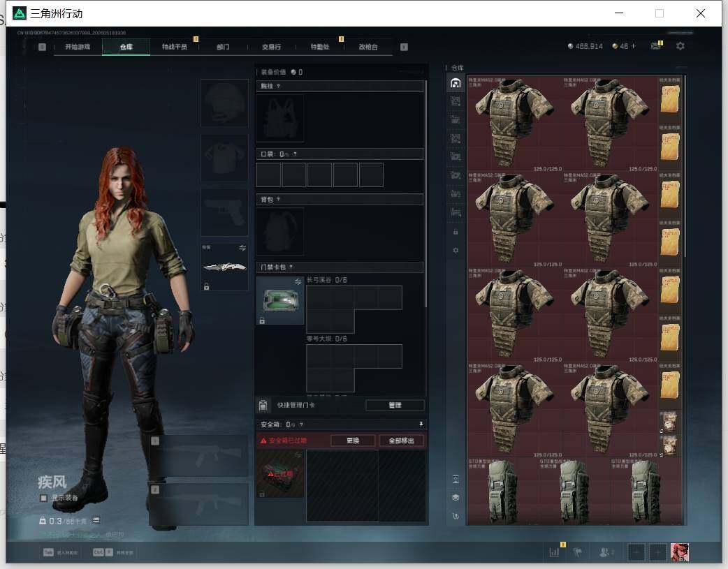
Task: Open the main stash view icon
Action: [x=456, y=83]
